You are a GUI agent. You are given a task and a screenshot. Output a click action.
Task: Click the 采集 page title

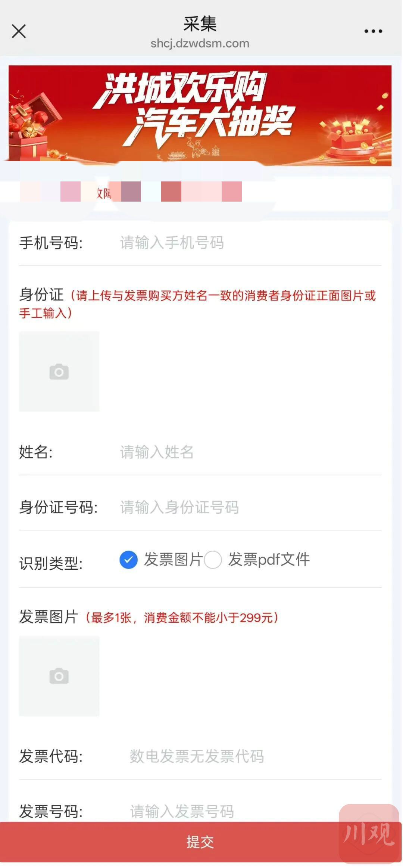coord(200,24)
